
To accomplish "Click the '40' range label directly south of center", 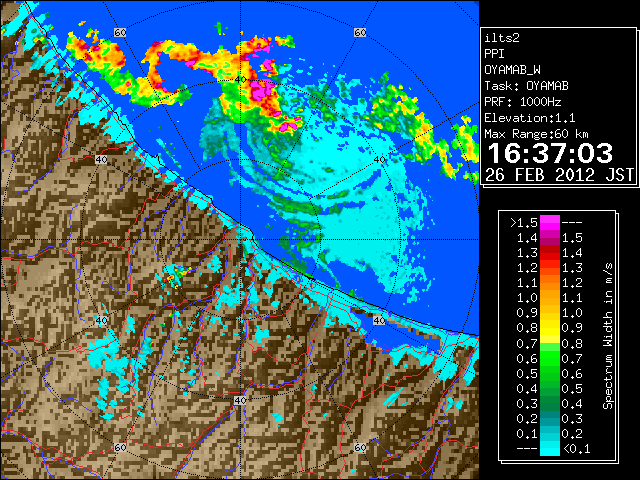I will [240, 400].
